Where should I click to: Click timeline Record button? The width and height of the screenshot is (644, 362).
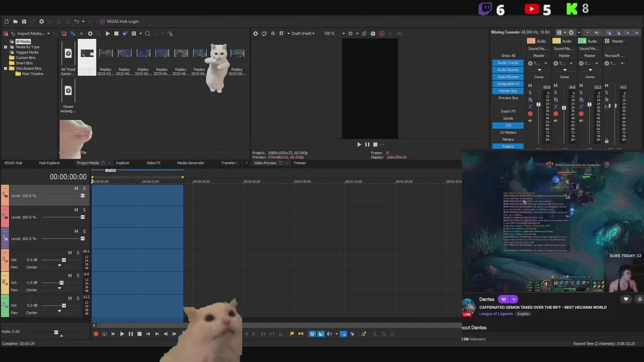[96, 334]
